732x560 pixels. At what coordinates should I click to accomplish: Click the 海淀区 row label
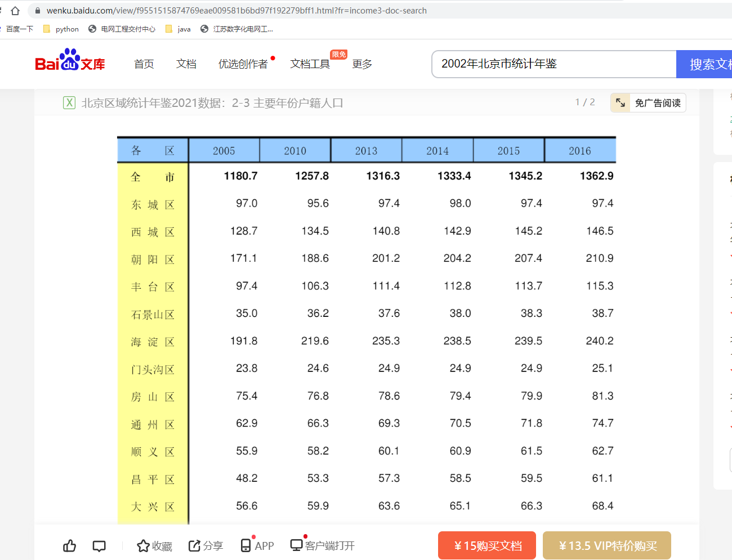(x=153, y=342)
